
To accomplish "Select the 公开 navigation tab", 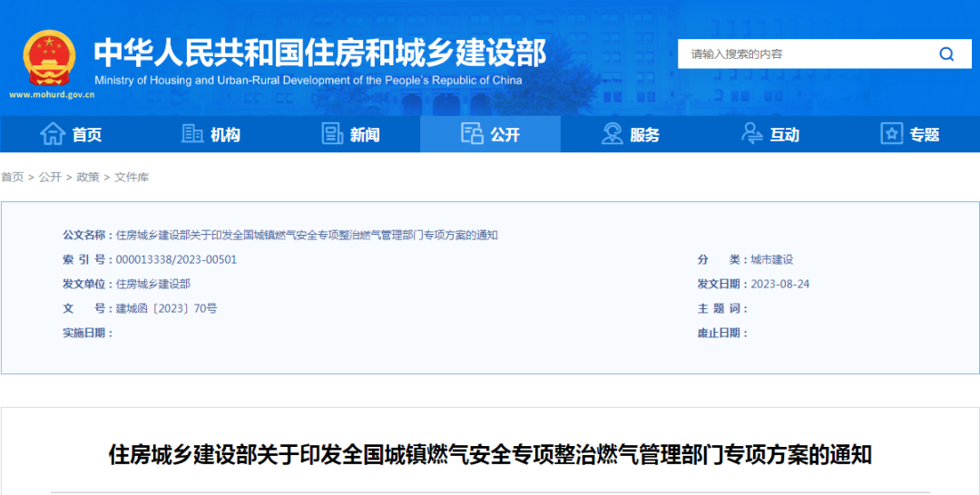I will (490, 133).
